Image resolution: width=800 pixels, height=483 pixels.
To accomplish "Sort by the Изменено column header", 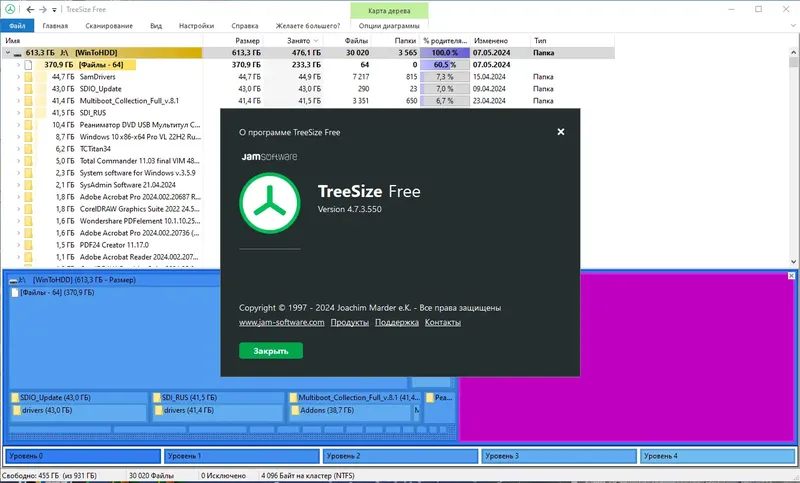I will 491,40.
